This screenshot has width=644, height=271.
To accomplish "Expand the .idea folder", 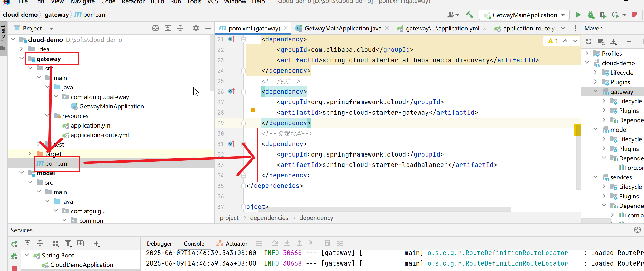I will [22, 49].
